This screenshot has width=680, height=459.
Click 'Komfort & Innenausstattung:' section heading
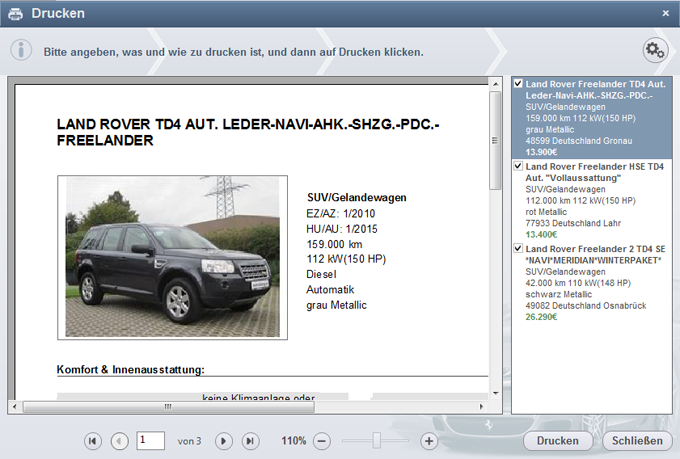tap(131, 370)
